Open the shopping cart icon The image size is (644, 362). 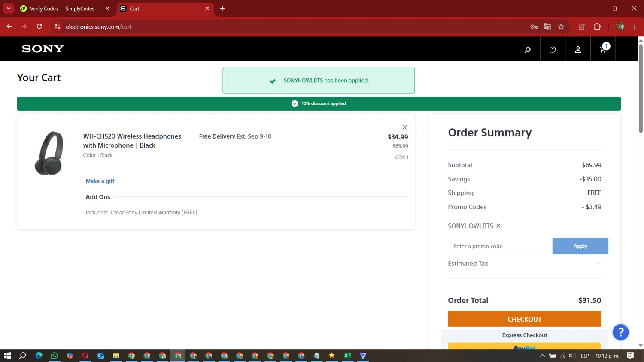point(603,49)
